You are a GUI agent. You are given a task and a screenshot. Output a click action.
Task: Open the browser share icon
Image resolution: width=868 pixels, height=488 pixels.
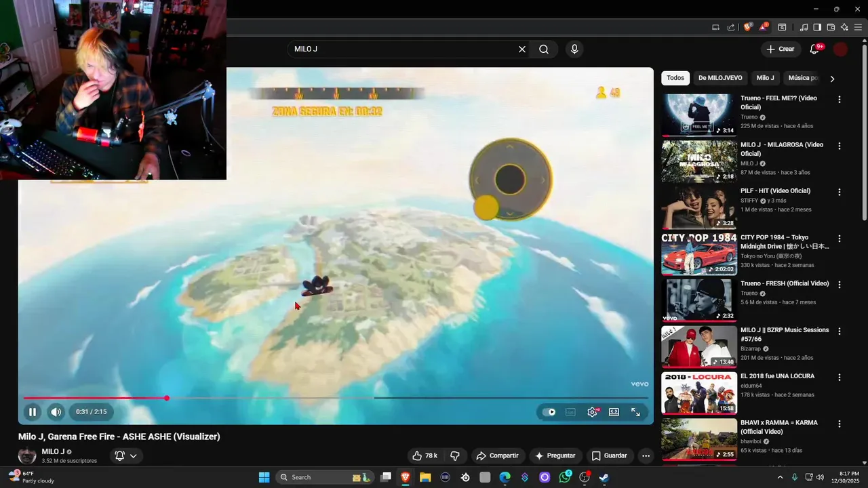730,27
